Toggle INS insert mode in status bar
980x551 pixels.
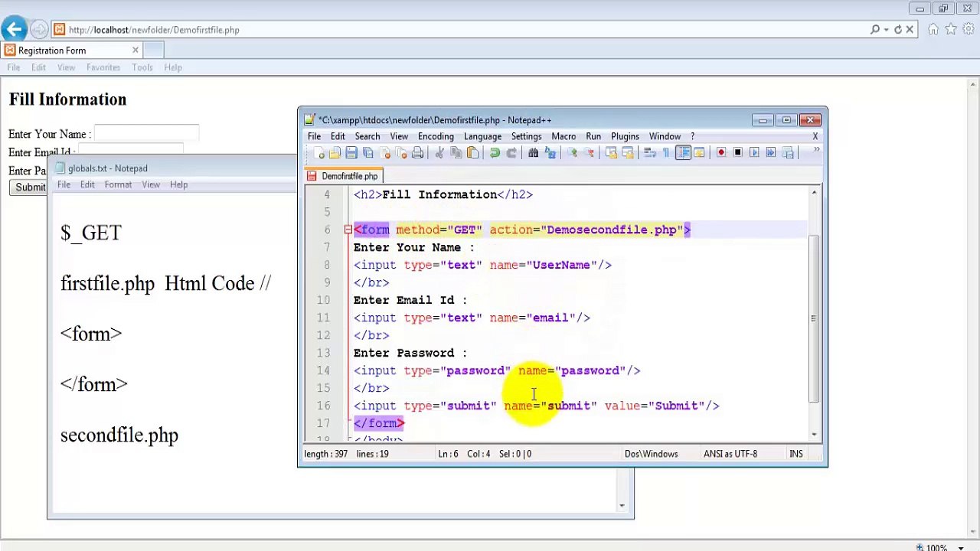click(796, 454)
